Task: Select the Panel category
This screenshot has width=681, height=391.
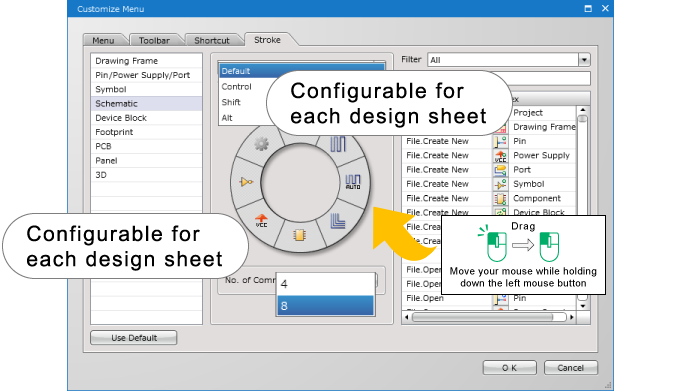Action: (146, 161)
